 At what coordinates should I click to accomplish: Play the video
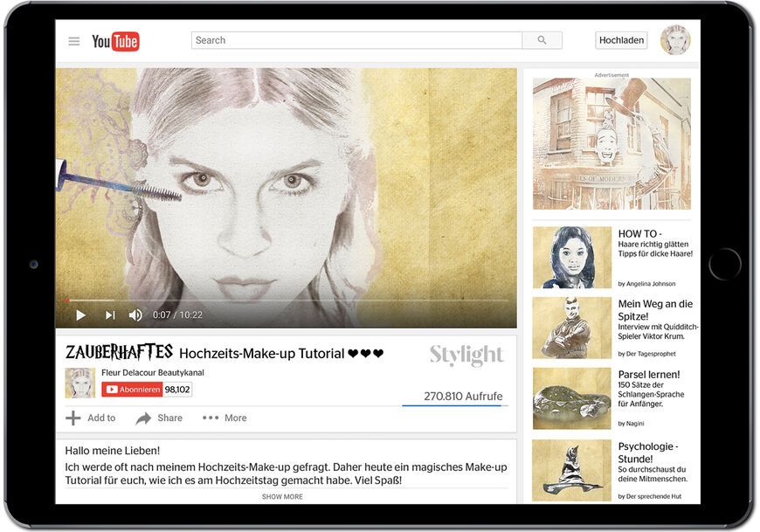coord(80,314)
